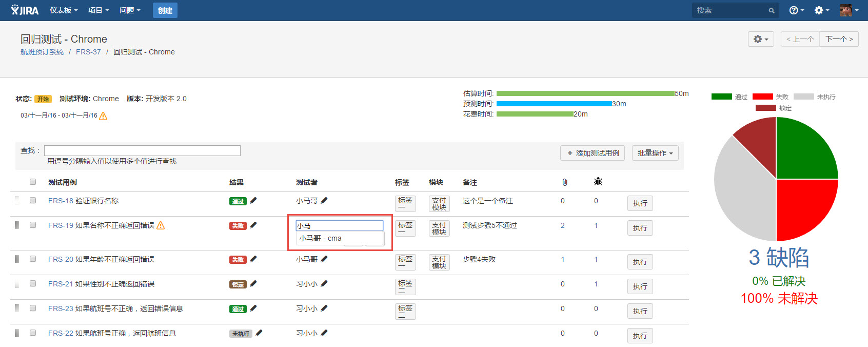Open the administration gear menu in header
The height and width of the screenshot is (347, 868).
(821, 10)
